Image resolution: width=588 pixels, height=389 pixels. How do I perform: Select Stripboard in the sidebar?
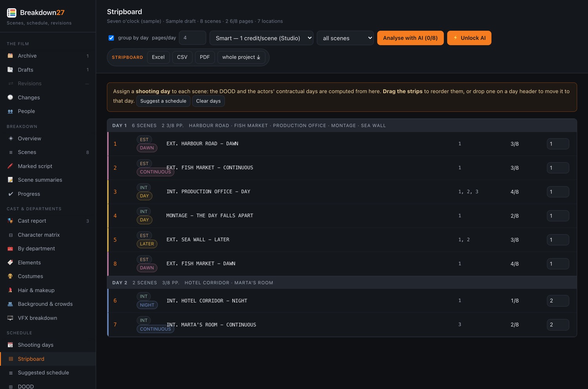coord(48,359)
